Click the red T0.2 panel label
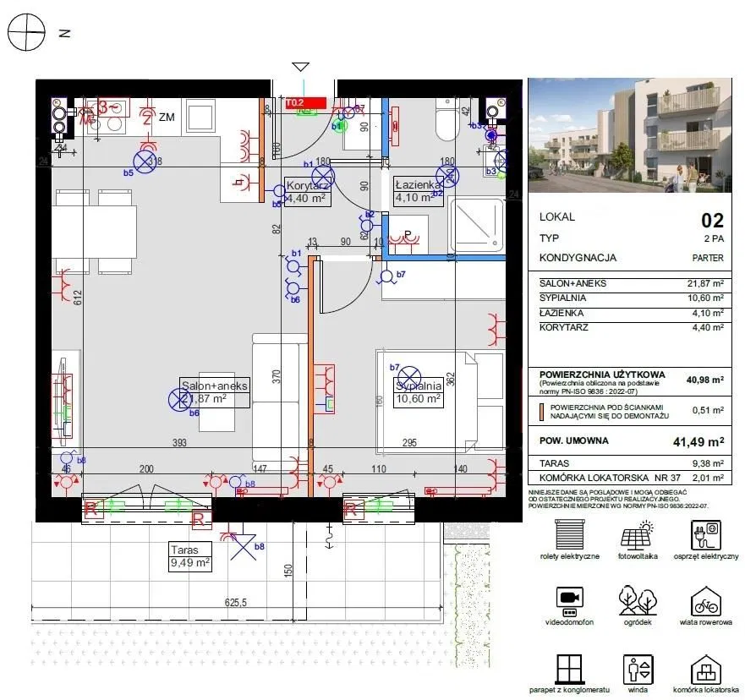The height and width of the screenshot is (700, 745). click(x=305, y=102)
